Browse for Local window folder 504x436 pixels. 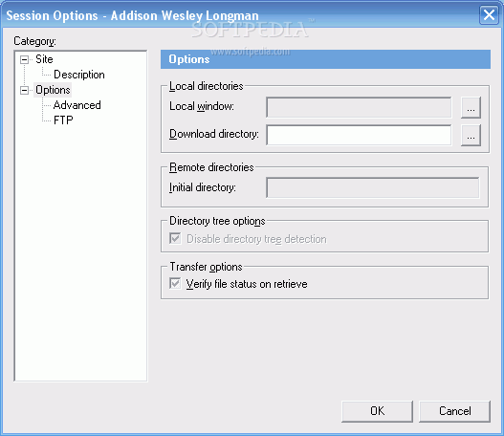pyautogui.click(x=471, y=107)
